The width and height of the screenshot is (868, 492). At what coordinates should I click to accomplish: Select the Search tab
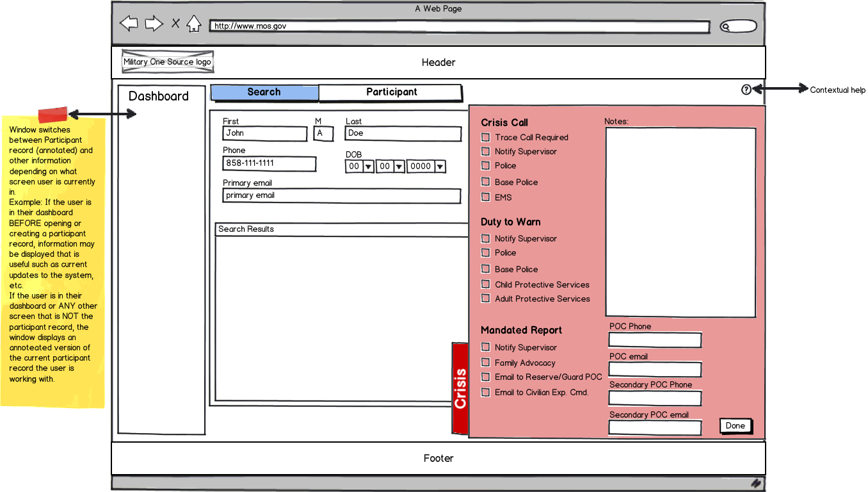[x=264, y=92]
